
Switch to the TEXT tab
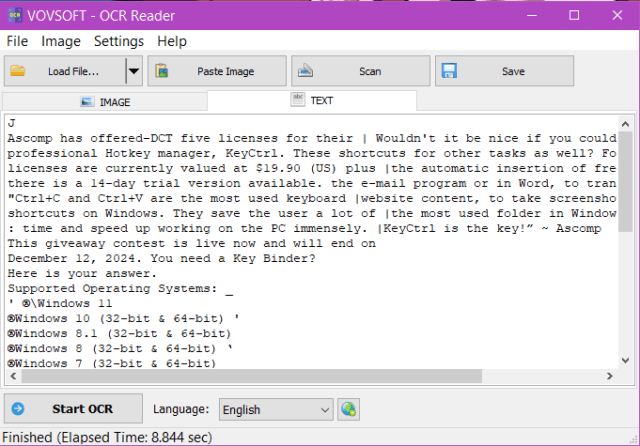point(312,100)
